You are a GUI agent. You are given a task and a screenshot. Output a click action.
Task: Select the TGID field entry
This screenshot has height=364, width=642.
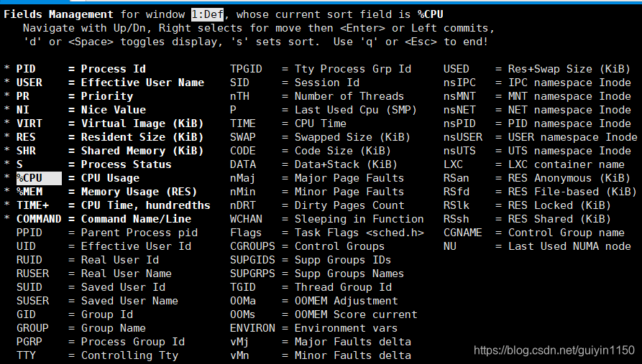pos(243,287)
